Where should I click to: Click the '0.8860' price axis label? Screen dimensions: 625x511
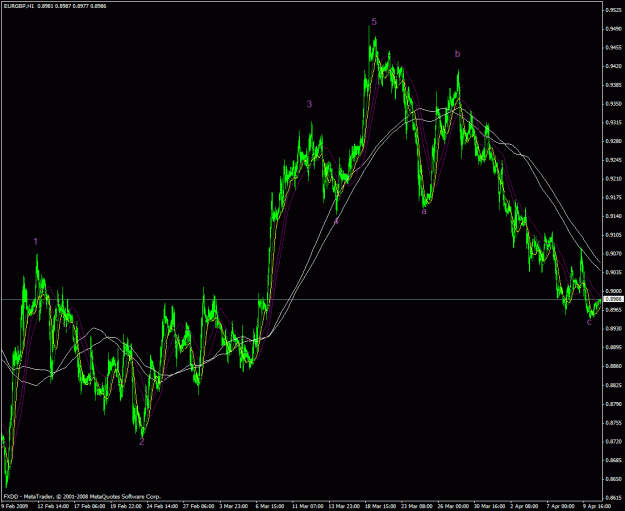614,366
